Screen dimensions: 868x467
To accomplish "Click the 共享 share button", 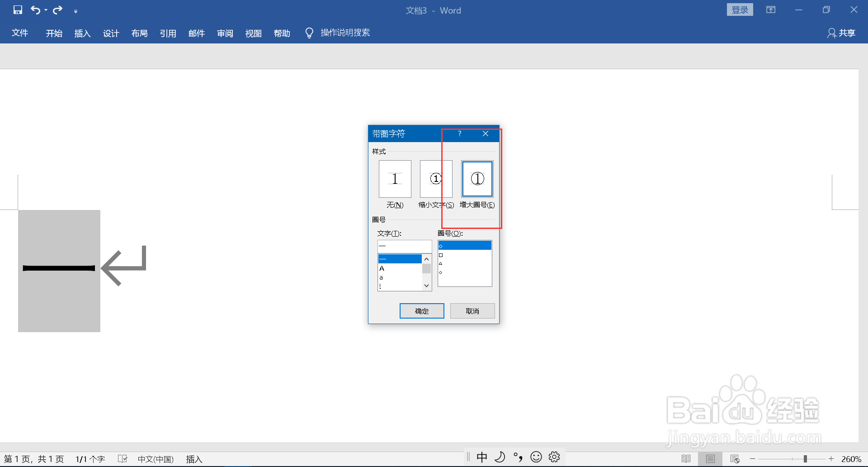I will click(841, 33).
